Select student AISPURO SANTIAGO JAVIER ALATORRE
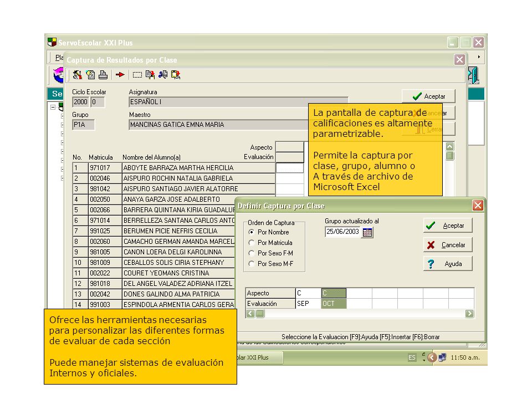This screenshot has width=532, height=399. coord(198,188)
